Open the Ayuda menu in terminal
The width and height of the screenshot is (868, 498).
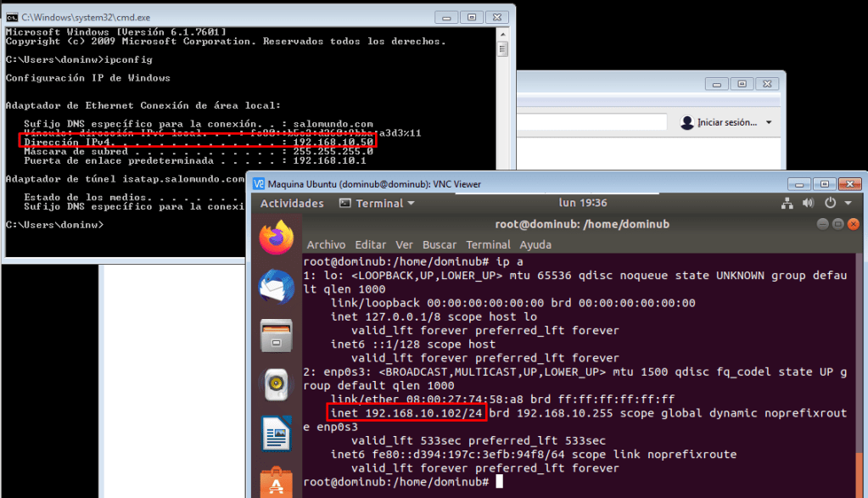pos(535,244)
